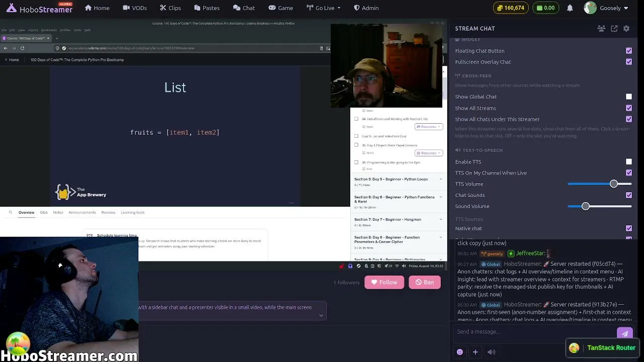Open the Go Live dropdown menu

324,8
